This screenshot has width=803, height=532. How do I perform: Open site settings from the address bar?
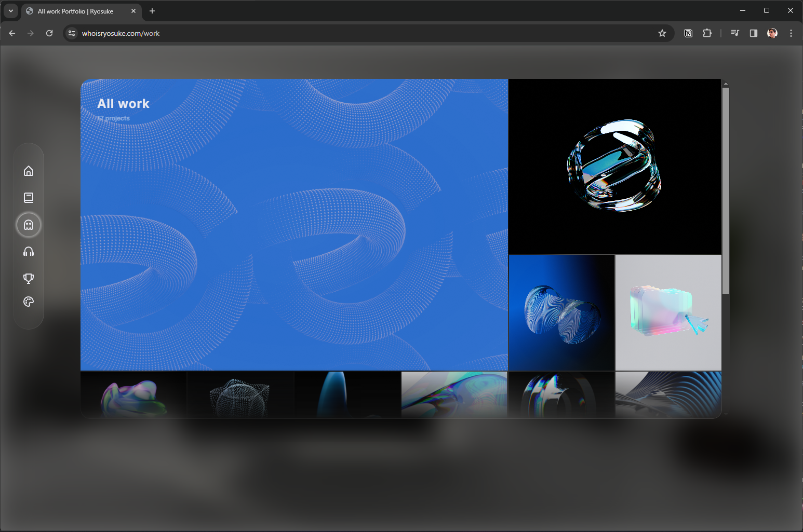[x=71, y=33]
